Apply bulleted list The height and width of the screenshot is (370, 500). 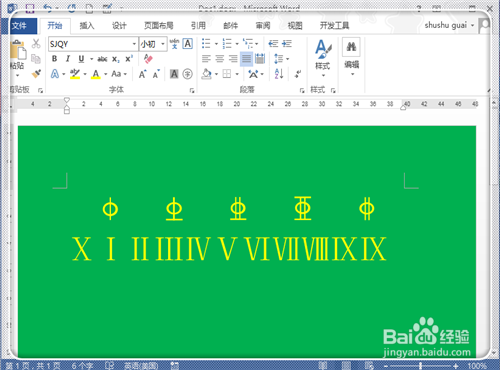(x=206, y=44)
